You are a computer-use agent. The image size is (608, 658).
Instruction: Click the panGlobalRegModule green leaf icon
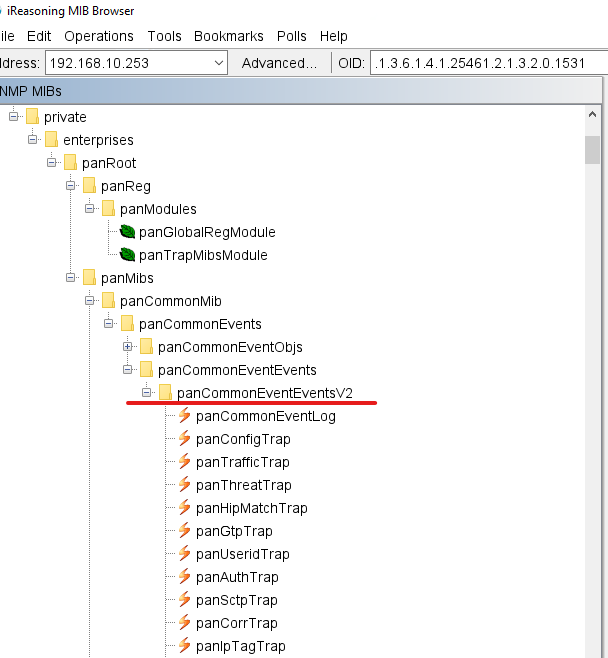pyautogui.click(x=127, y=232)
